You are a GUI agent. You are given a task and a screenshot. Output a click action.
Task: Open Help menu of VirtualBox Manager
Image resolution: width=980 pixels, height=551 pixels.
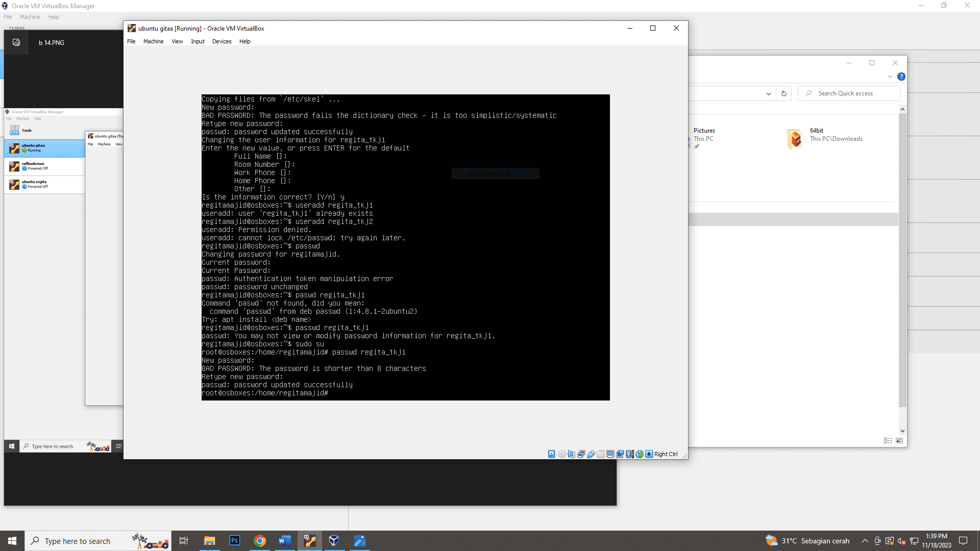pos(53,17)
